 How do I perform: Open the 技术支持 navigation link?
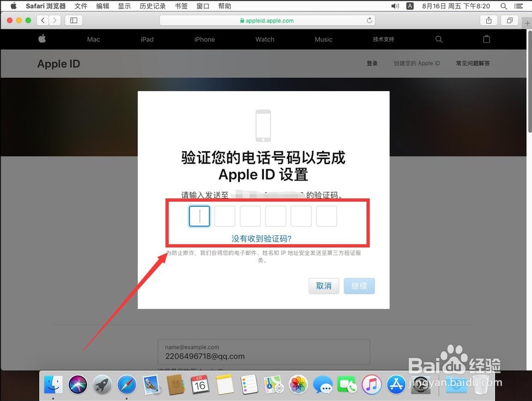384,39
